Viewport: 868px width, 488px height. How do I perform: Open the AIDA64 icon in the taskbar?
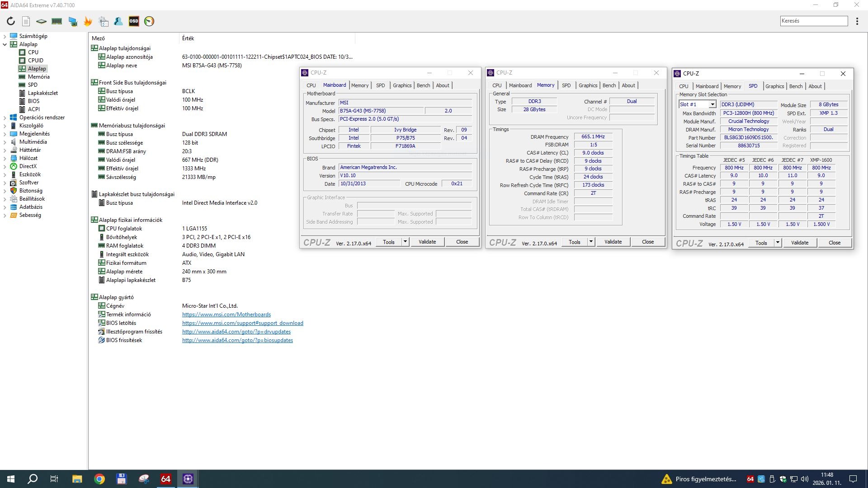[166, 479]
